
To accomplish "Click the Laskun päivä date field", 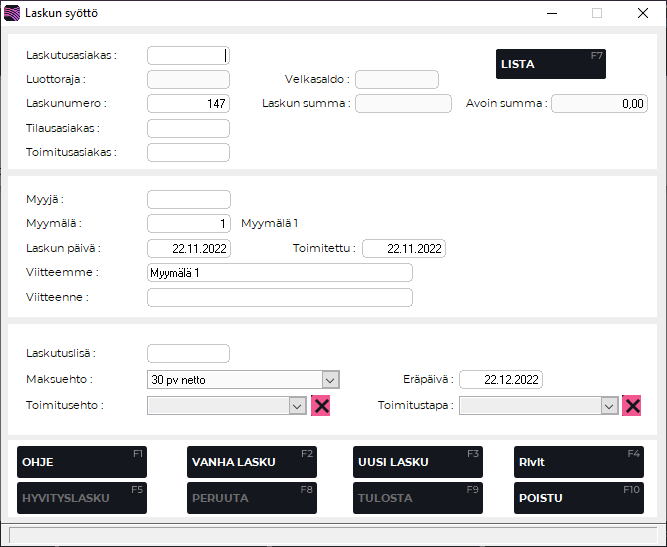I will (188, 249).
